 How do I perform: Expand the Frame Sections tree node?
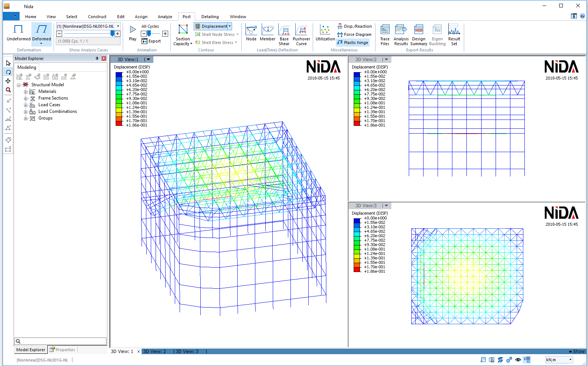(x=26, y=98)
